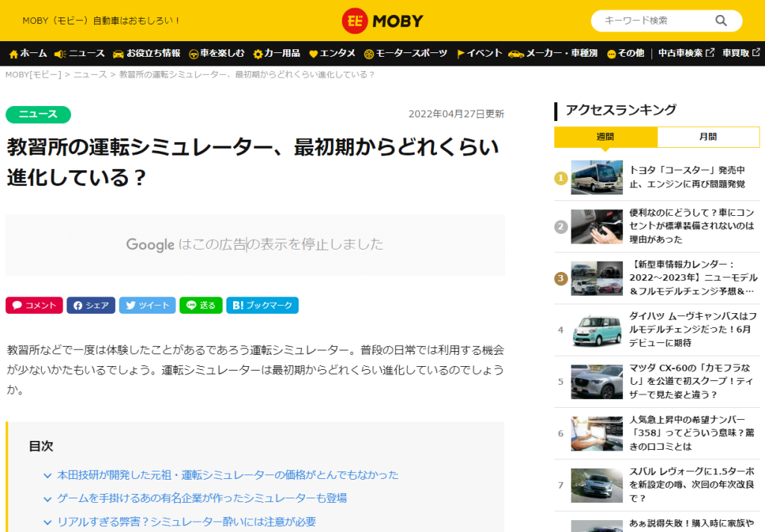Expand the first table of contents chevron
Screen dimensions: 765x532
click(48, 475)
